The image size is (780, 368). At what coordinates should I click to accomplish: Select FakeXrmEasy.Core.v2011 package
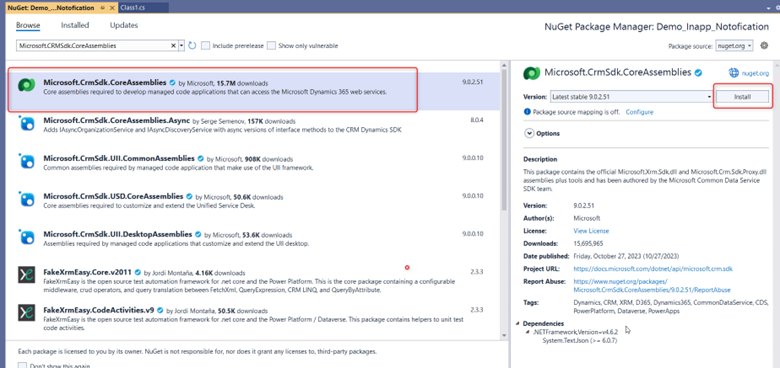(x=253, y=280)
